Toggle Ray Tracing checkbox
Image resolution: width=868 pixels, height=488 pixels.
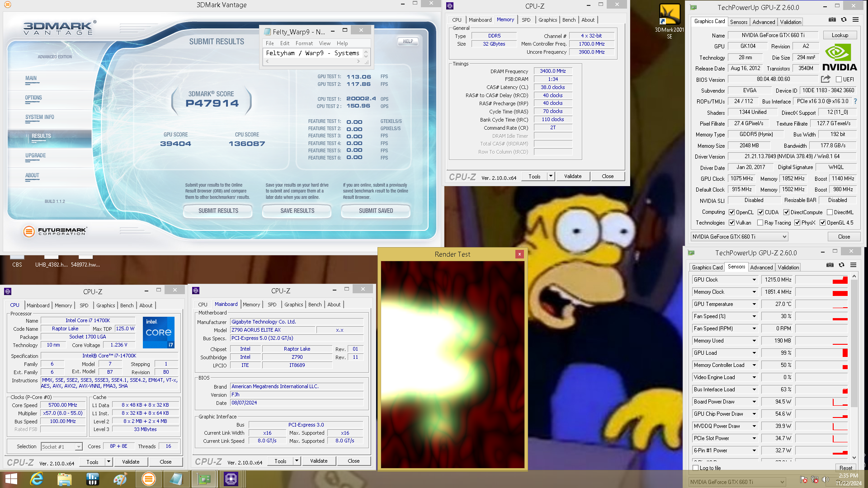point(760,223)
